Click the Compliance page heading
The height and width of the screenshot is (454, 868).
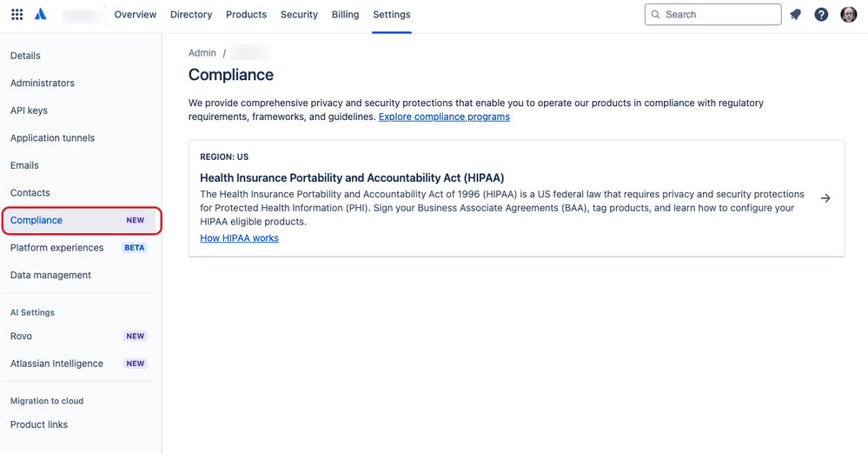click(231, 75)
